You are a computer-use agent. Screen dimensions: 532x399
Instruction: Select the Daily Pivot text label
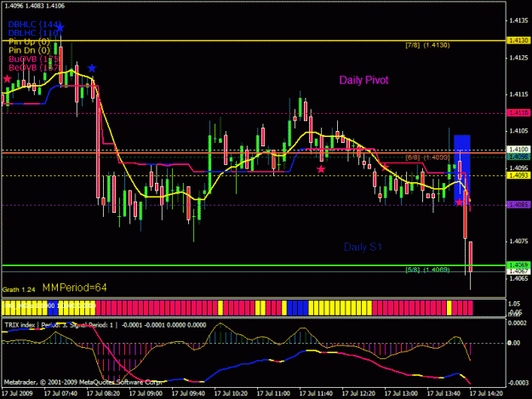[363, 80]
